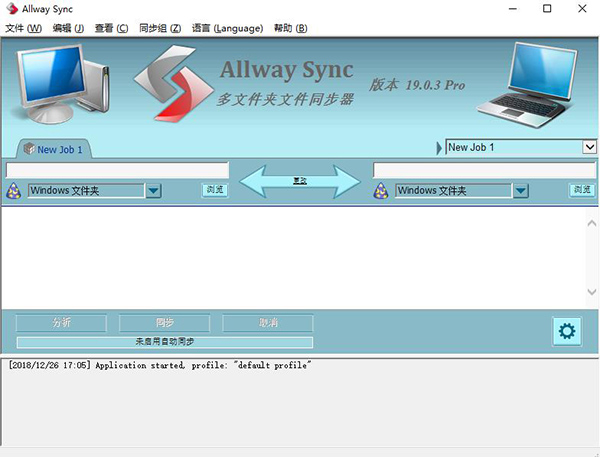Click the triangle arrow beside the job selector
This screenshot has width=600, height=457.
click(439, 148)
